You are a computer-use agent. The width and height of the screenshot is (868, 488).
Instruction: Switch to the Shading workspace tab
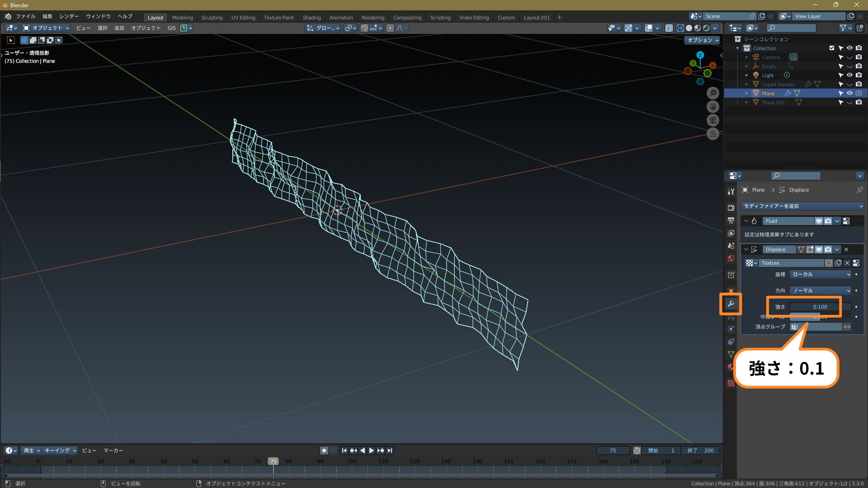click(x=311, y=18)
